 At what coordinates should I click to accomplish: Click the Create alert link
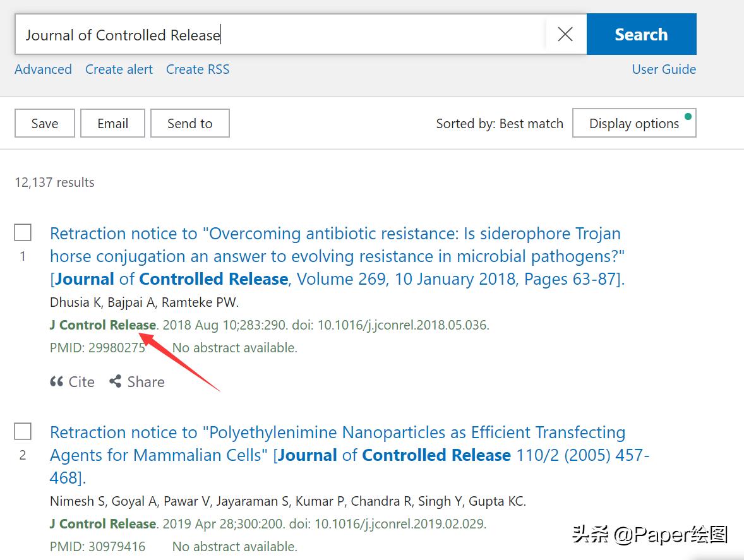pyautogui.click(x=119, y=69)
